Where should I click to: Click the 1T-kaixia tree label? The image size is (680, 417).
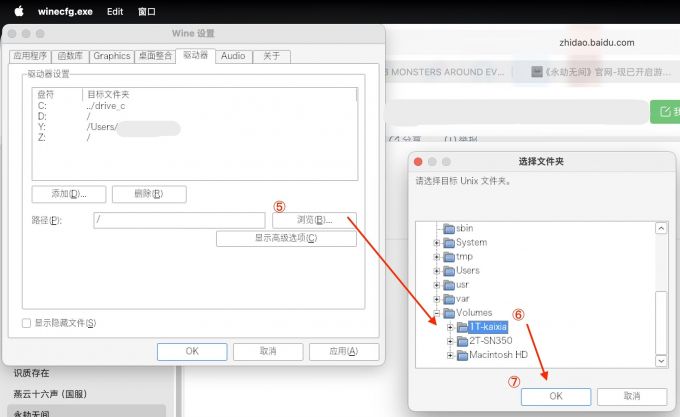click(x=488, y=327)
